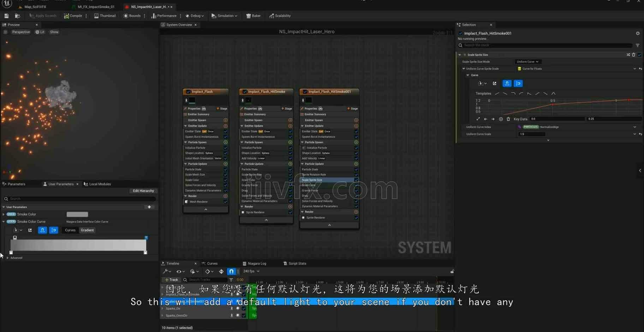Image resolution: width=644 pixels, height=332 pixels.
Task: Click the parameters search field
Action: pos(79,199)
